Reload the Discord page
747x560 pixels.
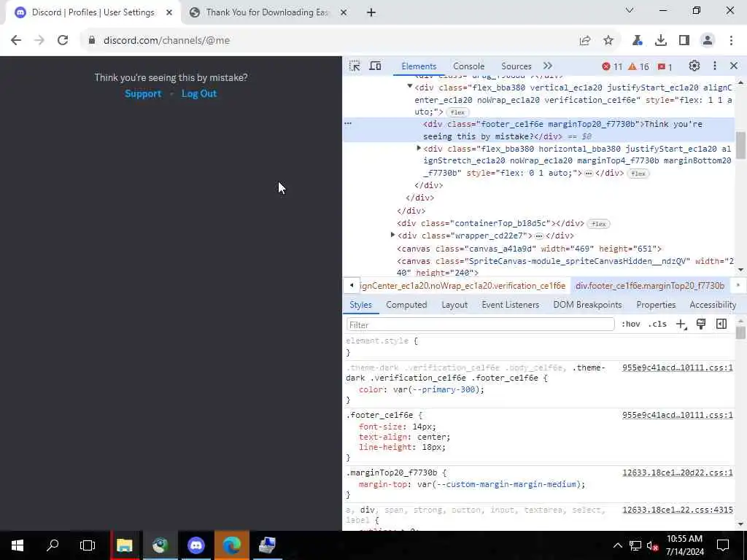coord(63,41)
